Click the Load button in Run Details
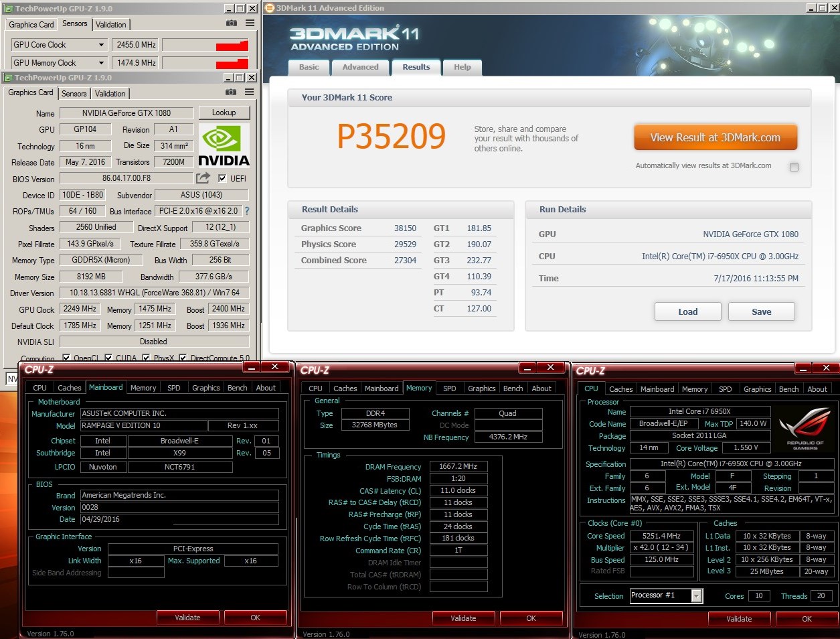The image size is (840, 639). (688, 311)
